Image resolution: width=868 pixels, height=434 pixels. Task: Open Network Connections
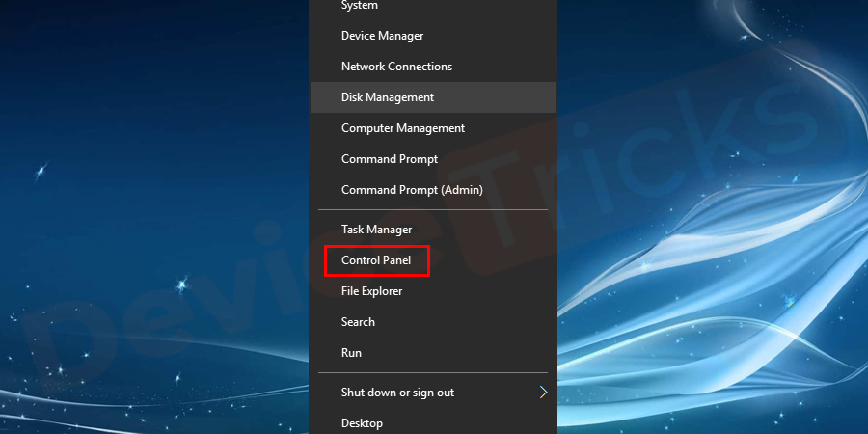click(396, 67)
